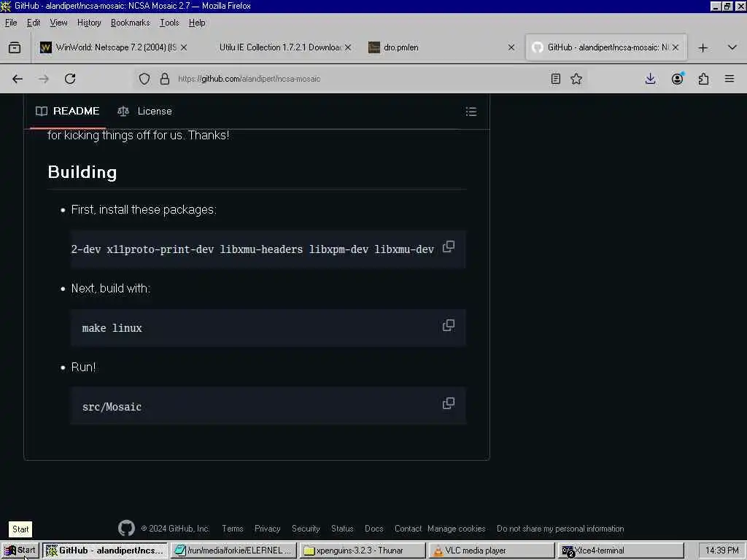Open the View menu
Image resolution: width=747 pixels, height=560 pixels.
58,23
